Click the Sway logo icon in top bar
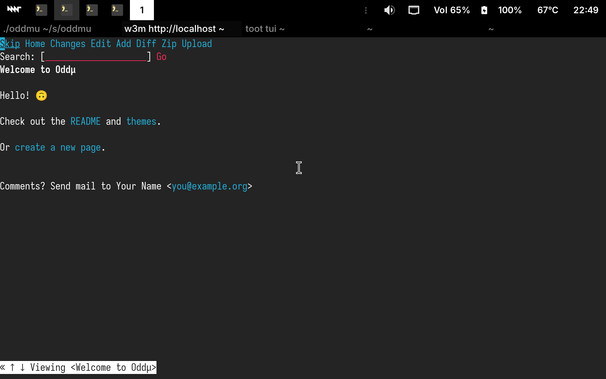 click(x=14, y=9)
